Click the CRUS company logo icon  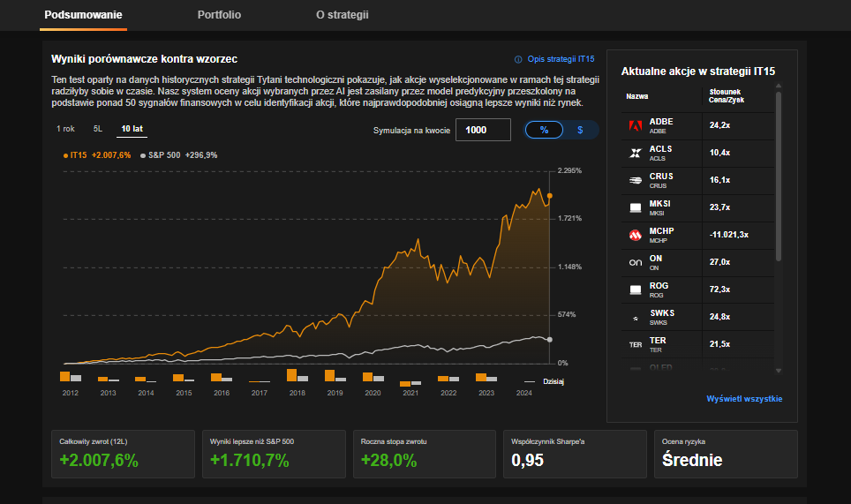(635, 180)
